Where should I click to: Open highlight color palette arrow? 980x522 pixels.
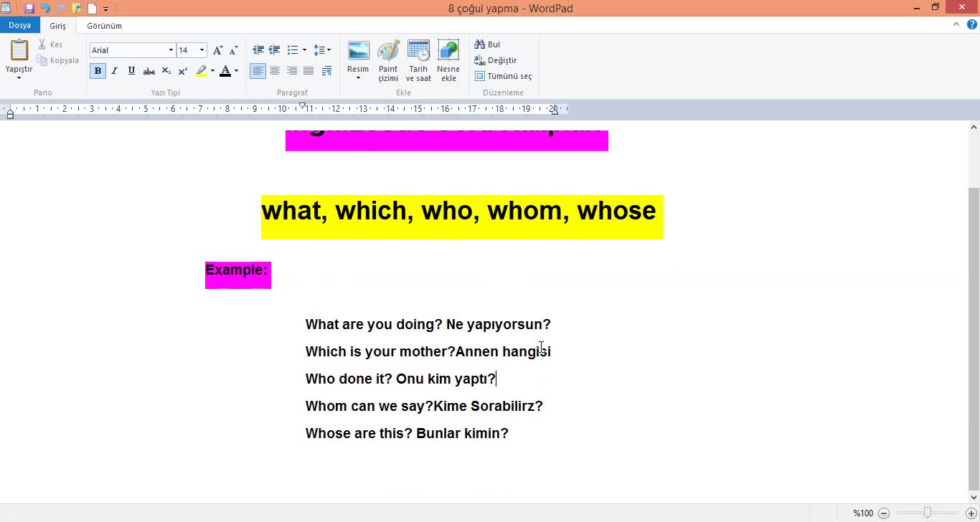tap(212, 71)
